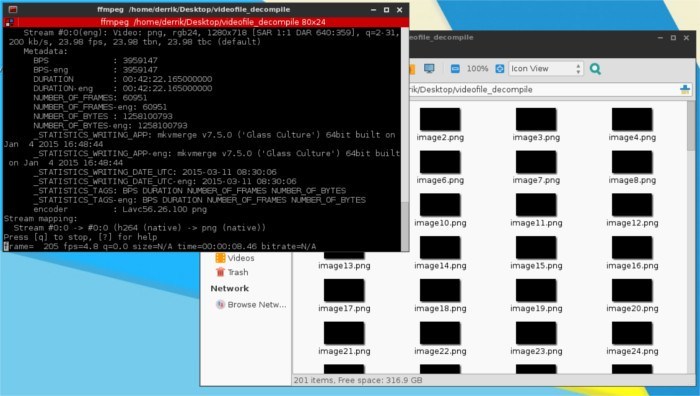Click the zoom reset icon right of 100%
The image size is (700, 396).
pyautogui.click(x=500, y=69)
